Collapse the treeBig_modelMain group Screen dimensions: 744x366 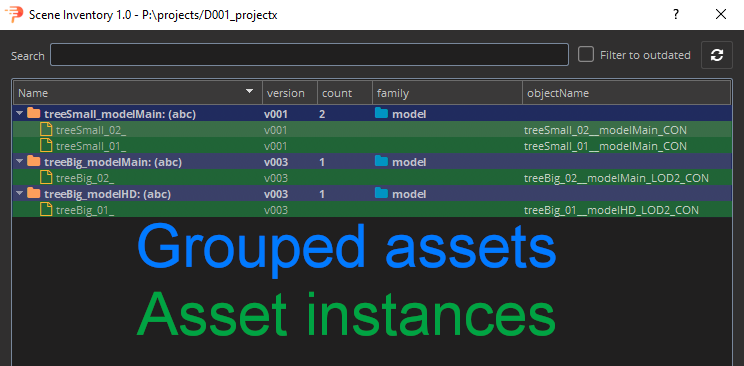click(x=19, y=162)
